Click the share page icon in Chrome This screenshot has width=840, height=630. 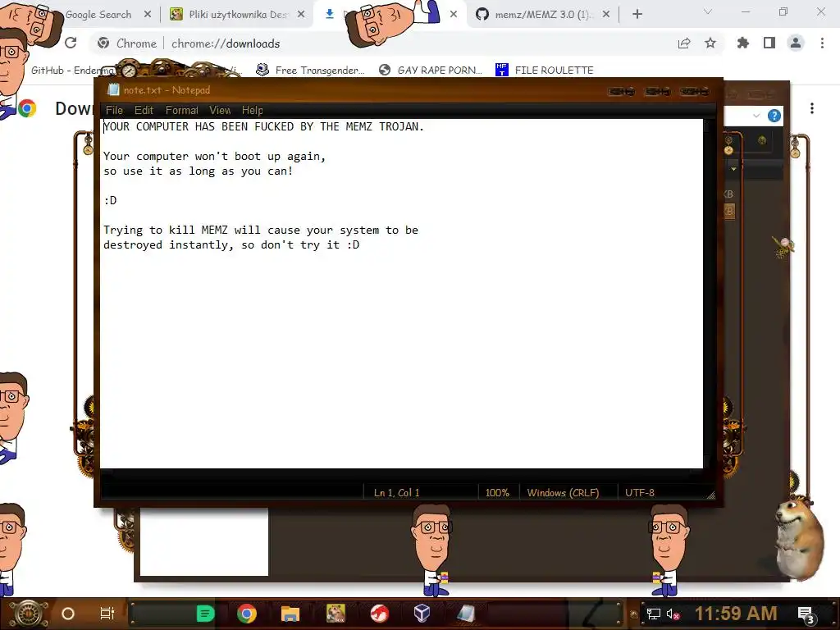(x=684, y=43)
